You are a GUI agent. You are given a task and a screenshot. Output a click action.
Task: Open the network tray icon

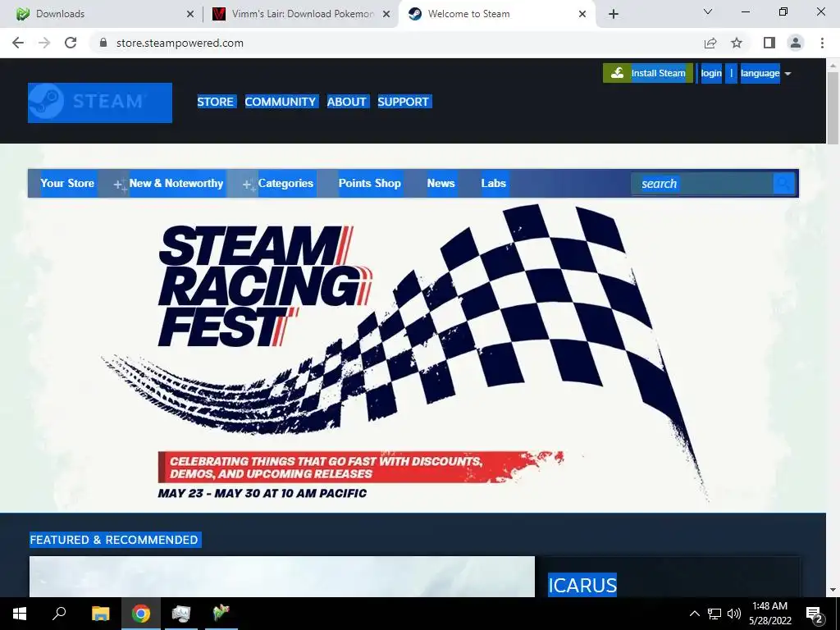tap(714, 614)
